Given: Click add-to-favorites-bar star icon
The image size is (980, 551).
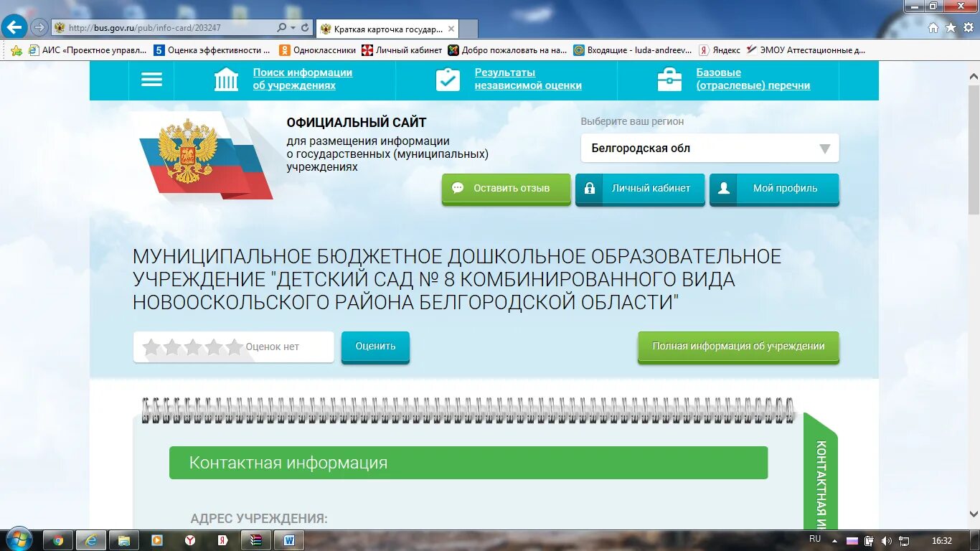Looking at the screenshot, I should [17, 50].
